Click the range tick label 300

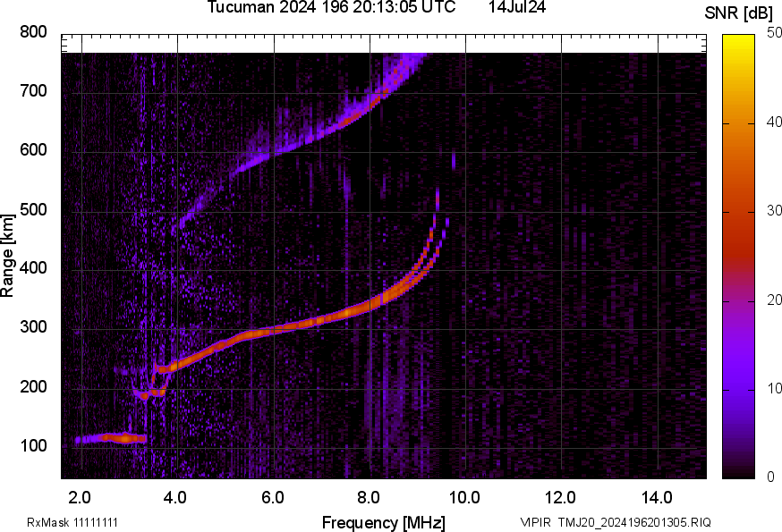click(33, 327)
